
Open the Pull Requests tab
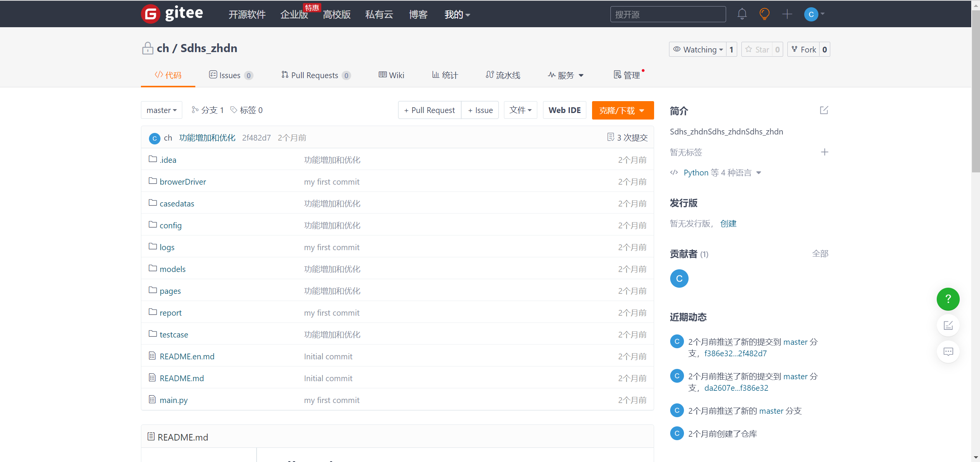316,75
